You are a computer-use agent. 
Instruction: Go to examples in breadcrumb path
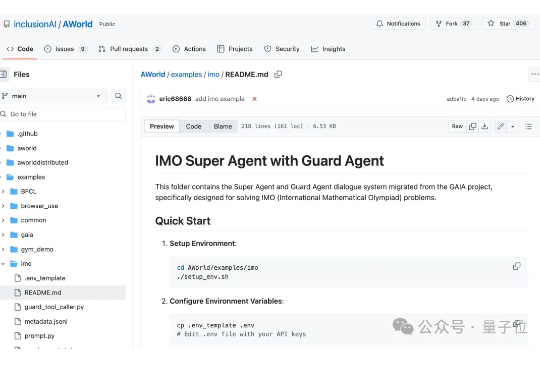pyautogui.click(x=186, y=74)
